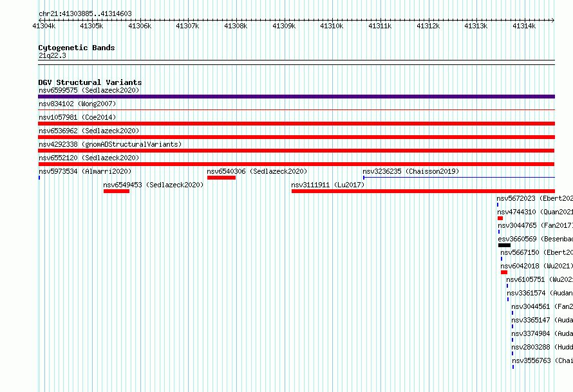Click the nsv2803288 variant label

(x=542, y=347)
